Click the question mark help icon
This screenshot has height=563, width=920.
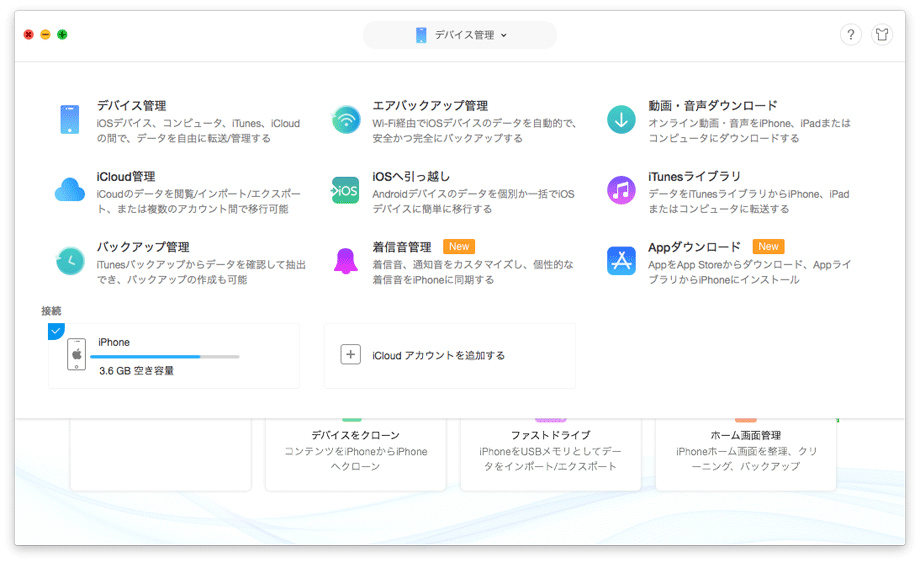[851, 35]
